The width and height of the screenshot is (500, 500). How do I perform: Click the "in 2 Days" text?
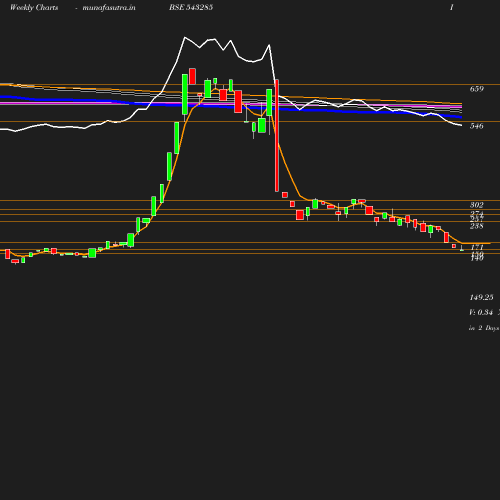pyautogui.click(x=484, y=328)
